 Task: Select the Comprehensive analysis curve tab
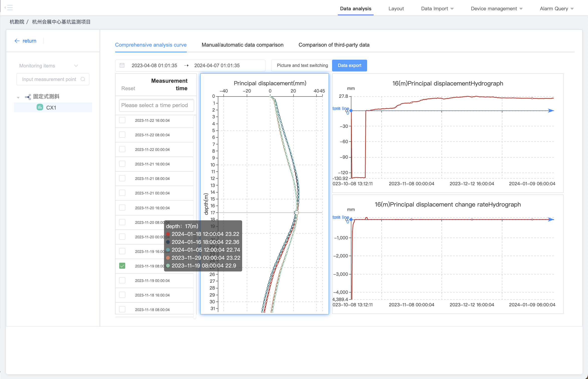click(151, 45)
